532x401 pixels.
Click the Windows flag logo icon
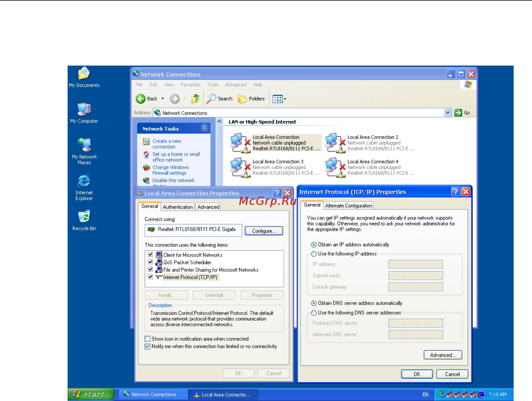coord(468,85)
